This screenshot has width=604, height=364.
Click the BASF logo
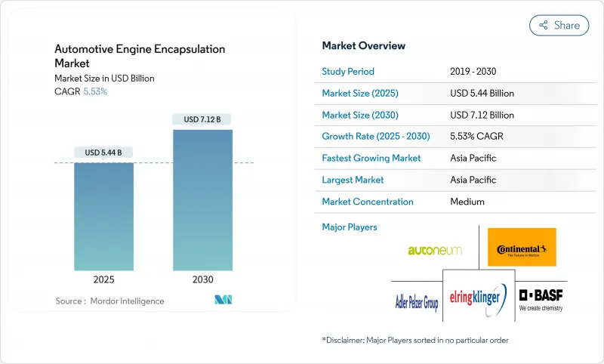(541, 299)
